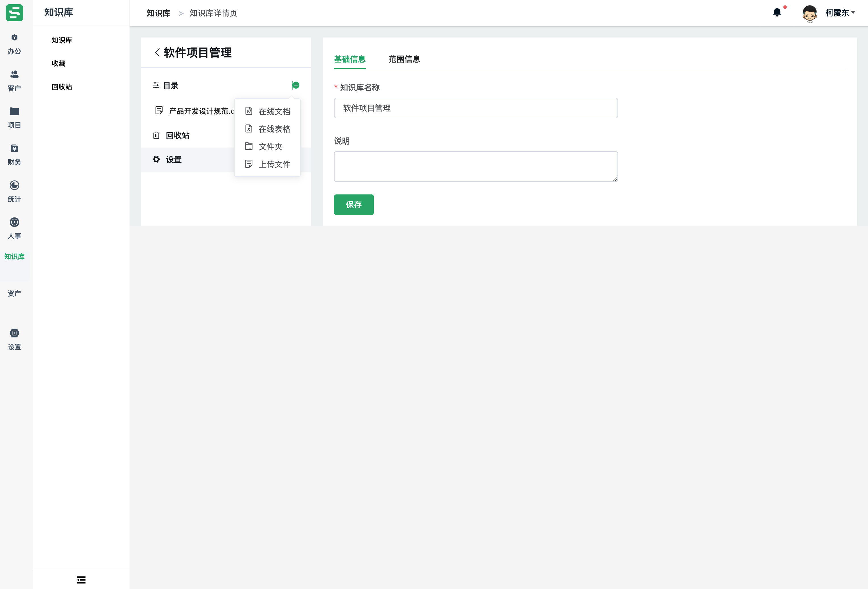868x589 pixels.
Task: Choose 在线表格 from the popup menu
Action: pyautogui.click(x=268, y=128)
